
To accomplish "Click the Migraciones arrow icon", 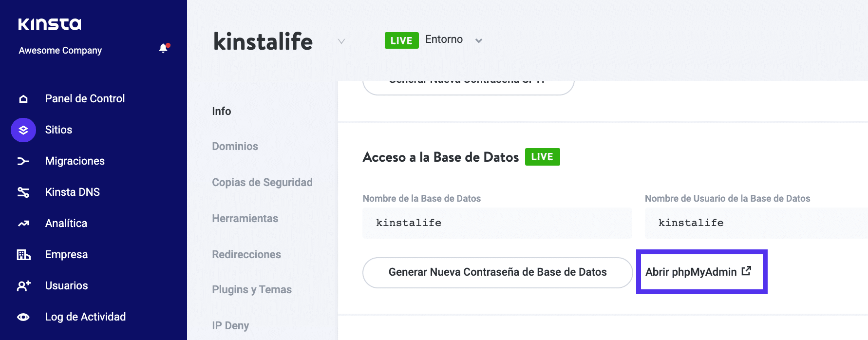I will pyautogui.click(x=23, y=161).
